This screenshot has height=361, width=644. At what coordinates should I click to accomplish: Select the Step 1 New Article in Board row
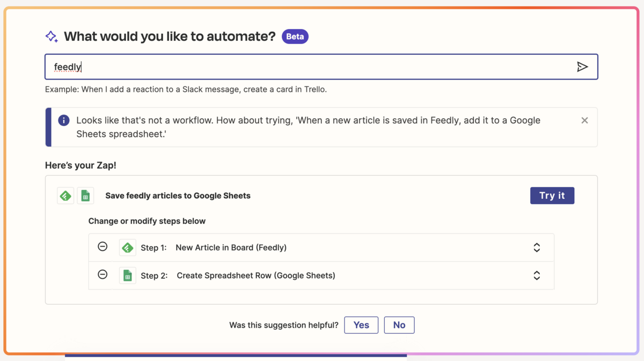tap(321, 248)
